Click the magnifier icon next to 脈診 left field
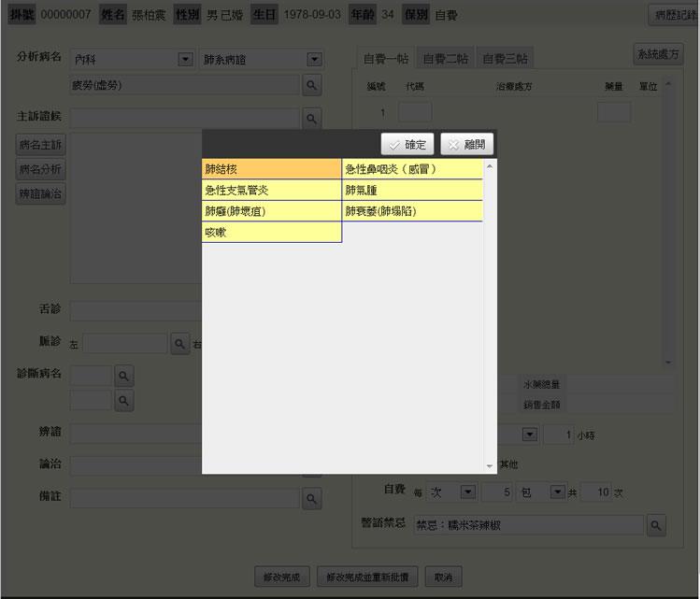 click(180, 344)
